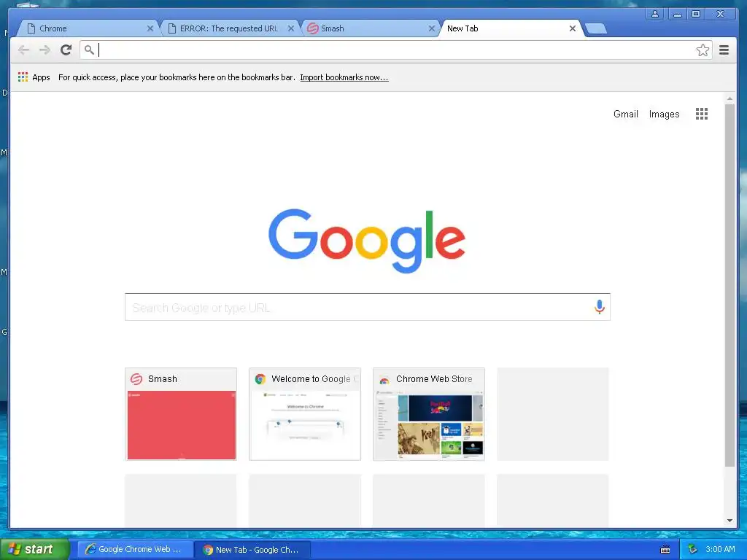Viewport: 747px width, 560px height.
Task: Click the 3:00 AM clock
Action: click(x=720, y=549)
